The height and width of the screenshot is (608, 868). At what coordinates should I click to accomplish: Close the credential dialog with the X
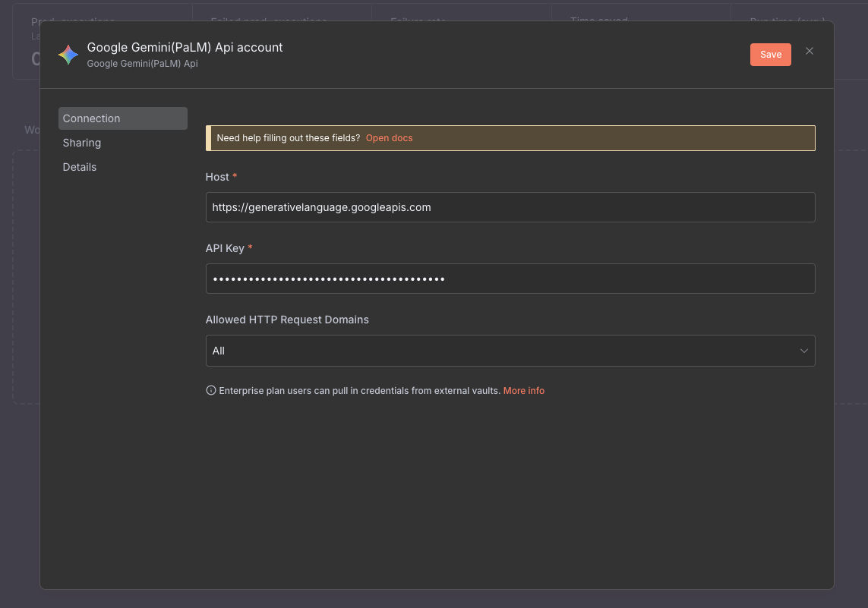[810, 51]
